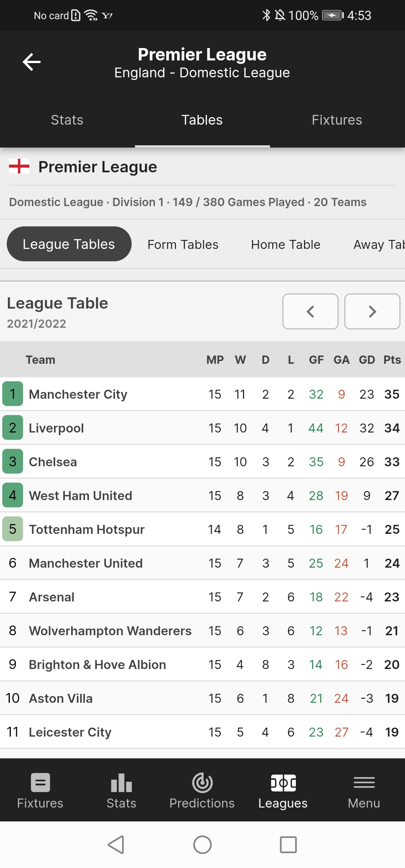
Task: Open Liverpool team row
Action: [57, 428]
